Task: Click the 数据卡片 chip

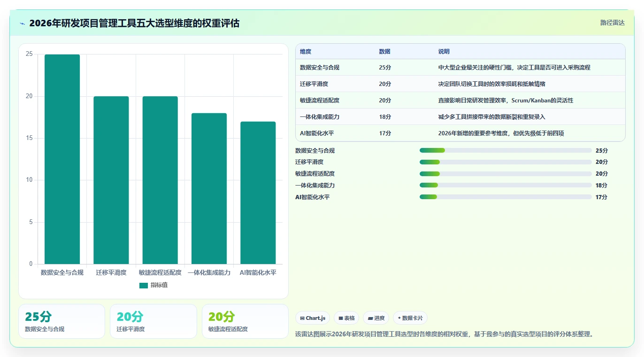Action: (410, 318)
